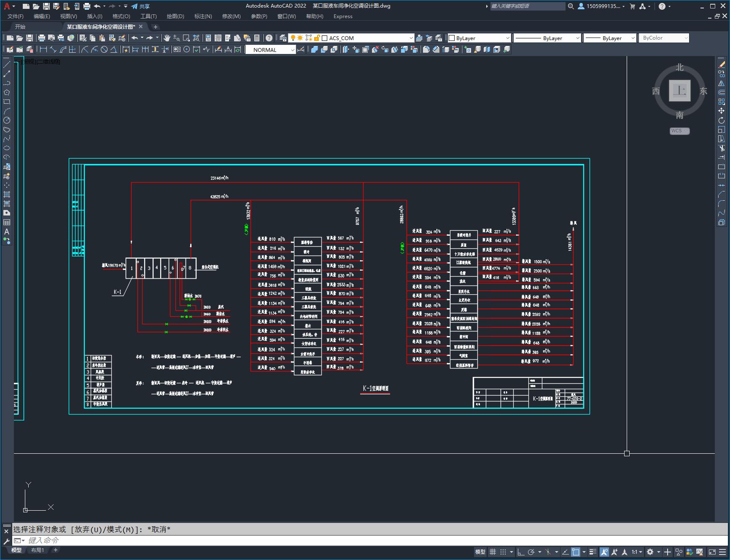The width and height of the screenshot is (730, 560).
Task: Expand the NORMAL dimension style dropdown
Action: click(x=271, y=50)
